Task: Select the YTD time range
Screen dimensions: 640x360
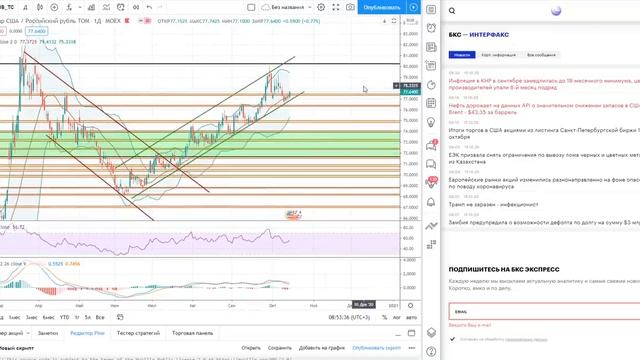Action: tap(64, 317)
